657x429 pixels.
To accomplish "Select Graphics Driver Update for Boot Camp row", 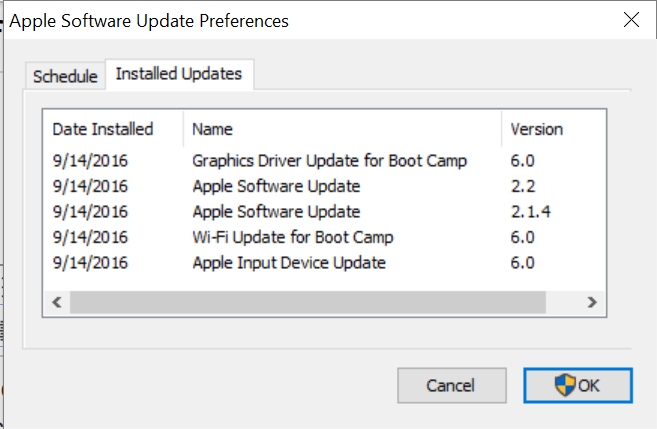I will click(x=329, y=160).
